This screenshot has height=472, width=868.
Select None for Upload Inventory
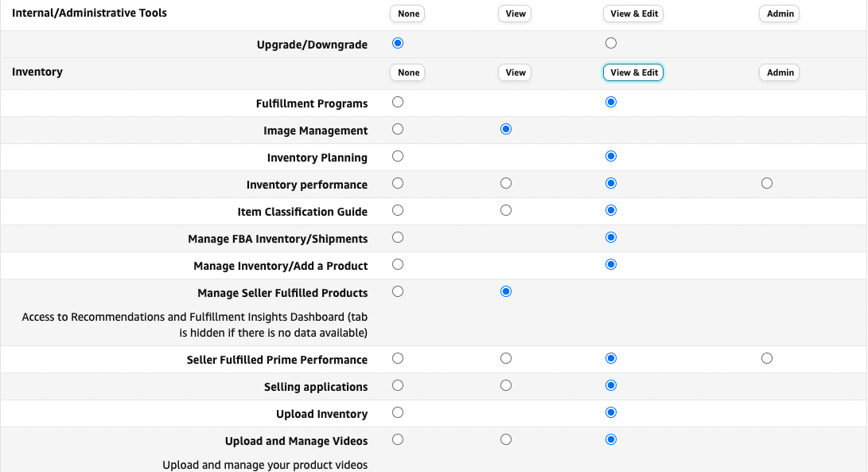tap(397, 412)
